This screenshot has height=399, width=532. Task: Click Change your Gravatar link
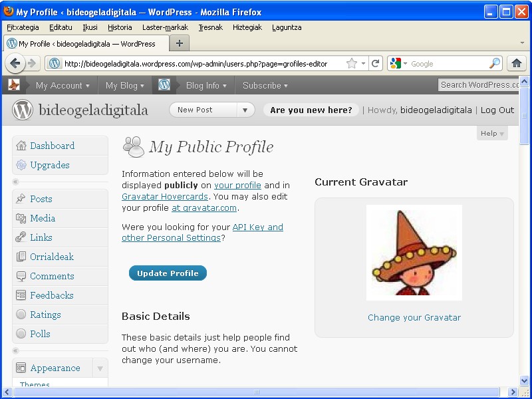click(414, 318)
